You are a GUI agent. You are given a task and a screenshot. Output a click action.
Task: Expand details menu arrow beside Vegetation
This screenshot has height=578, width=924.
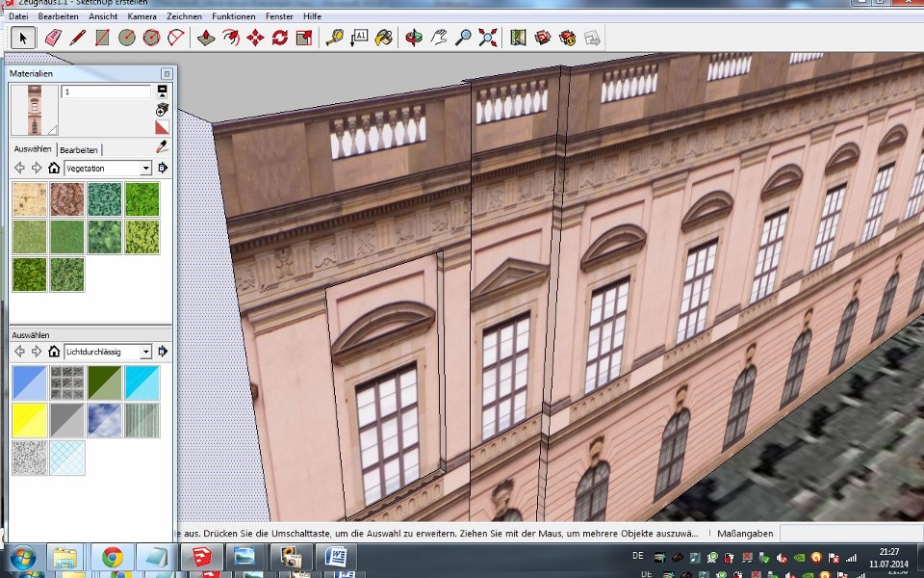pyautogui.click(x=163, y=168)
